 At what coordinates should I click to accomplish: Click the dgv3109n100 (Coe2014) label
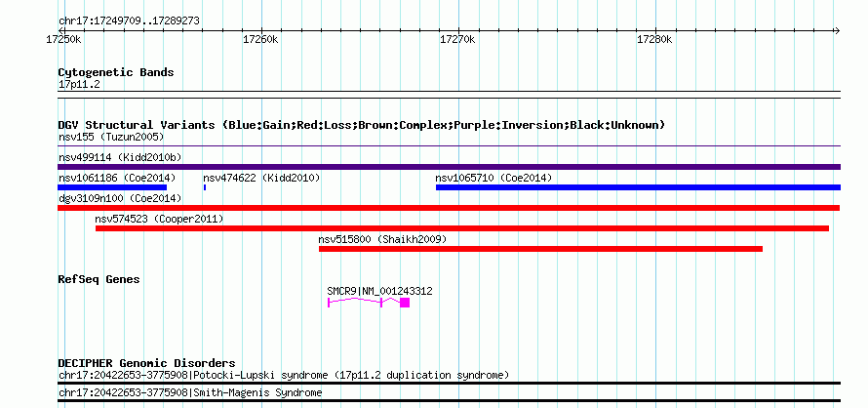coord(120,198)
